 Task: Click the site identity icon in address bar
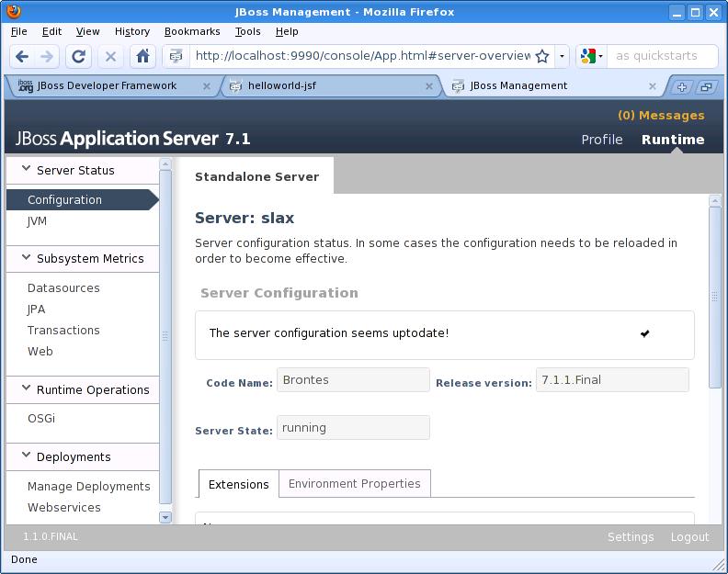tap(176, 56)
